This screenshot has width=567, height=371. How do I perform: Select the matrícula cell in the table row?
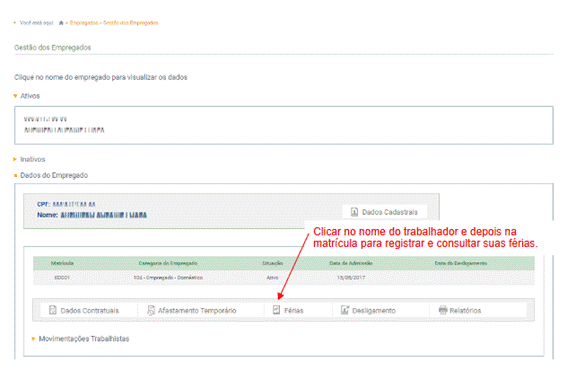[62, 278]
